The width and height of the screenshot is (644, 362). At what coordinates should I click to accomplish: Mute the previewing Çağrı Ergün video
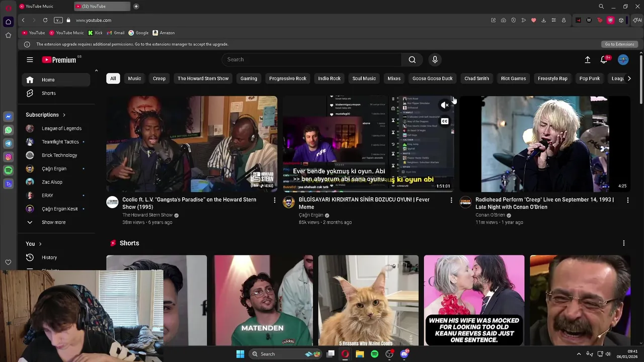click(445, 105)
